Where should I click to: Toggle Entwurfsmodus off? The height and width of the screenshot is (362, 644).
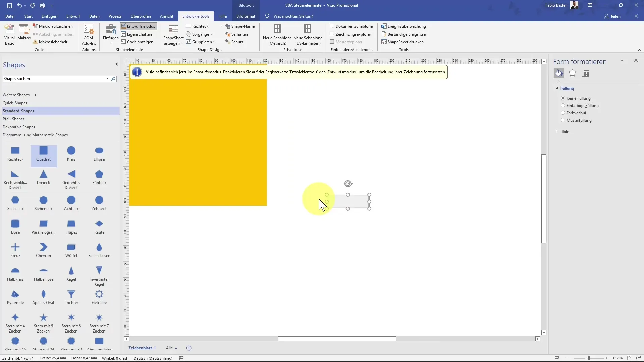pyautogui.click(x=138, y=26)
